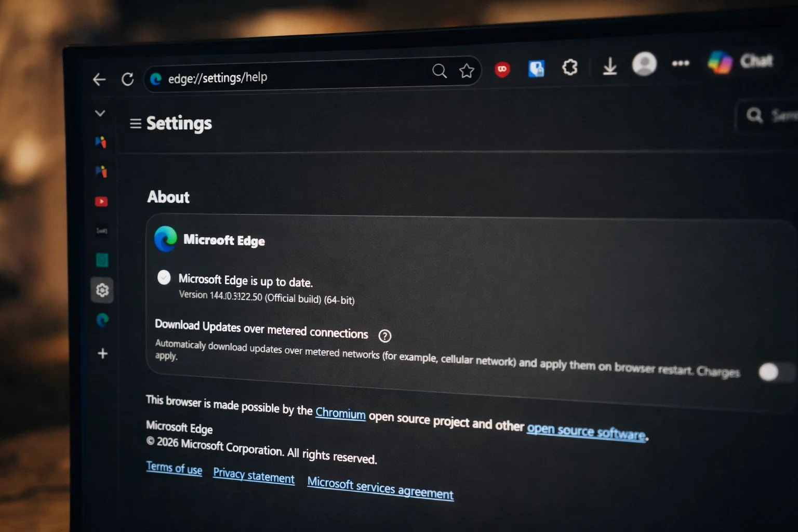Open the Downloads arrow icon

pos(609,66)
